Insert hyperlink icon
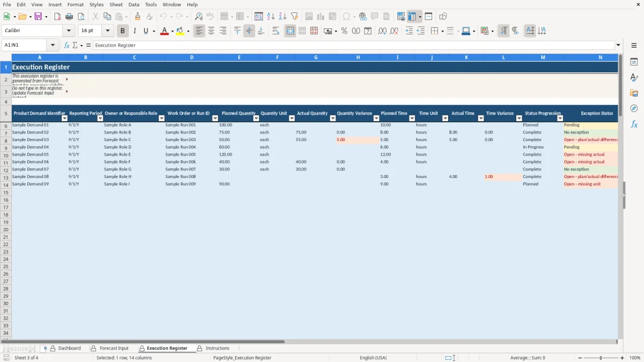Screen dimensions: 644x362 point(363,17)
